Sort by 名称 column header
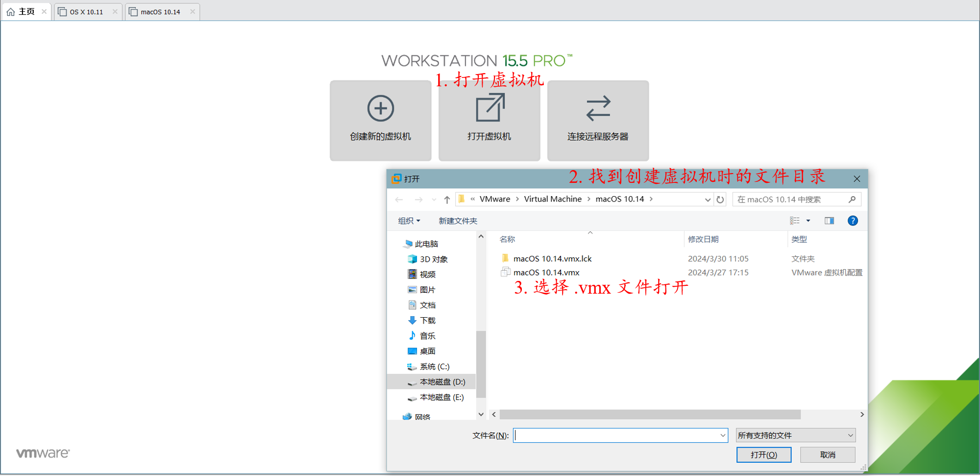Image resolution: width=980 pixels, height=476 pixels. [x=507, y=239]
